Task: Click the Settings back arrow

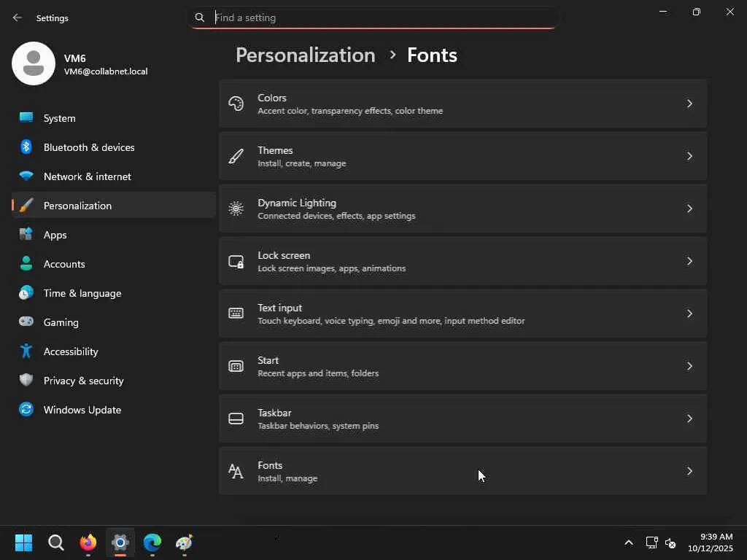Action: click(18, 17)
